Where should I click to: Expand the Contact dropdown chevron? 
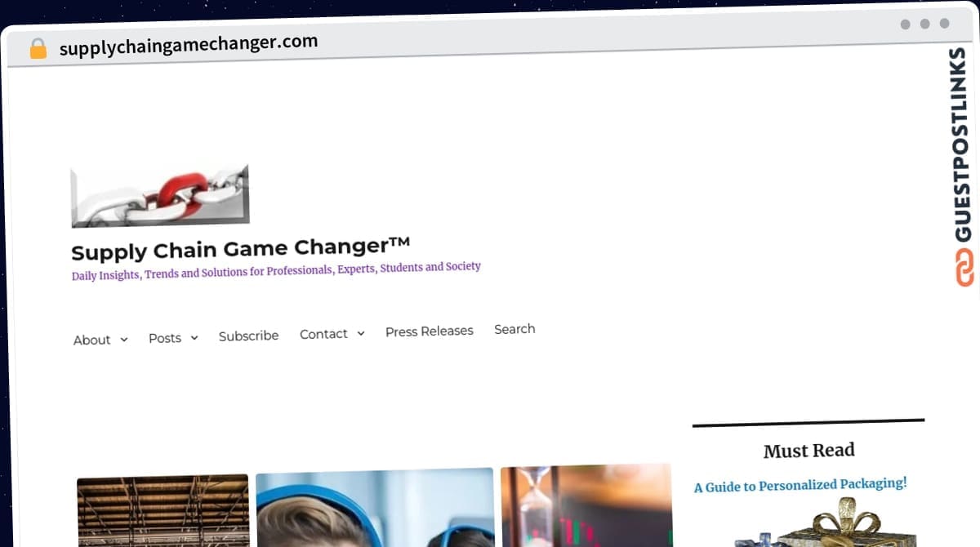(361, 333)
